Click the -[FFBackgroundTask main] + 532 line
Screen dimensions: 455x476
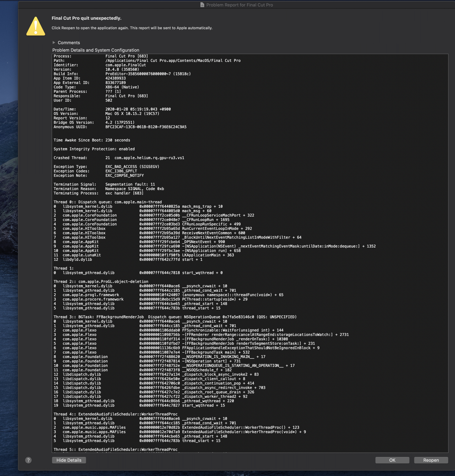pyautogui.click(x=152, y=352)
